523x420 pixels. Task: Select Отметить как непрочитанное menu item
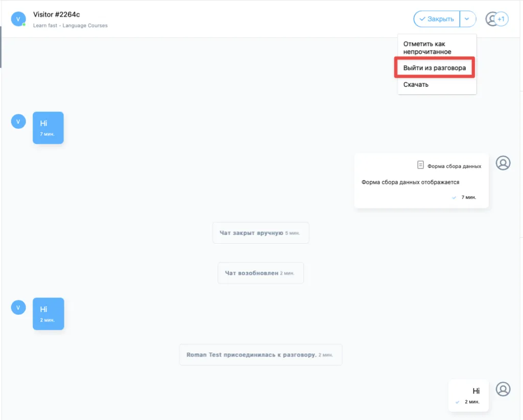427,48
